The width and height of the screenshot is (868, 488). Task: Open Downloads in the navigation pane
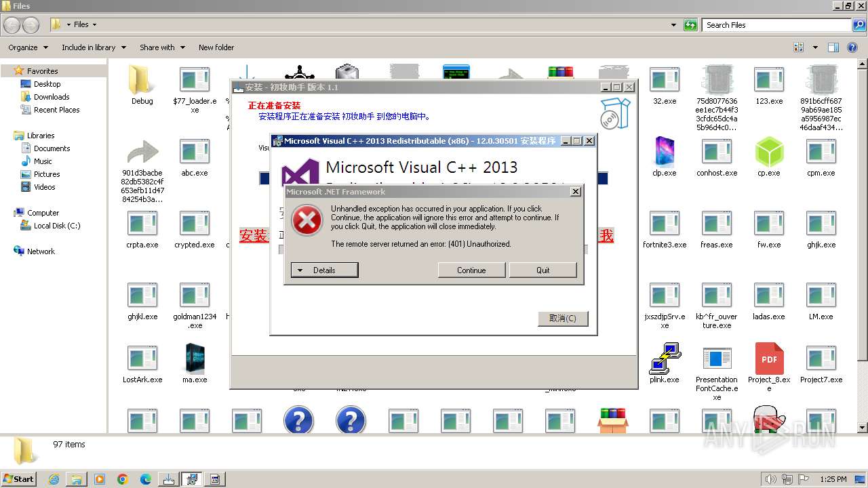[x=52, y=97]
